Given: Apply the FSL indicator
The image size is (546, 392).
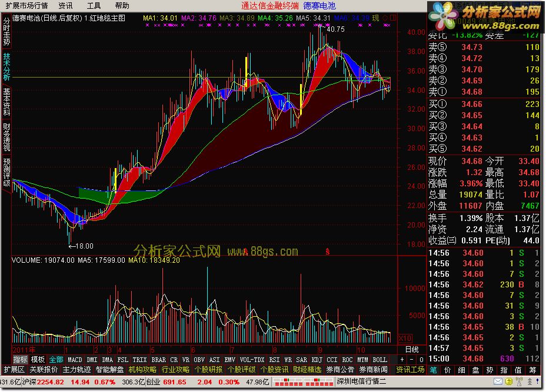Looking at the screenshot, I should point(122,360).
